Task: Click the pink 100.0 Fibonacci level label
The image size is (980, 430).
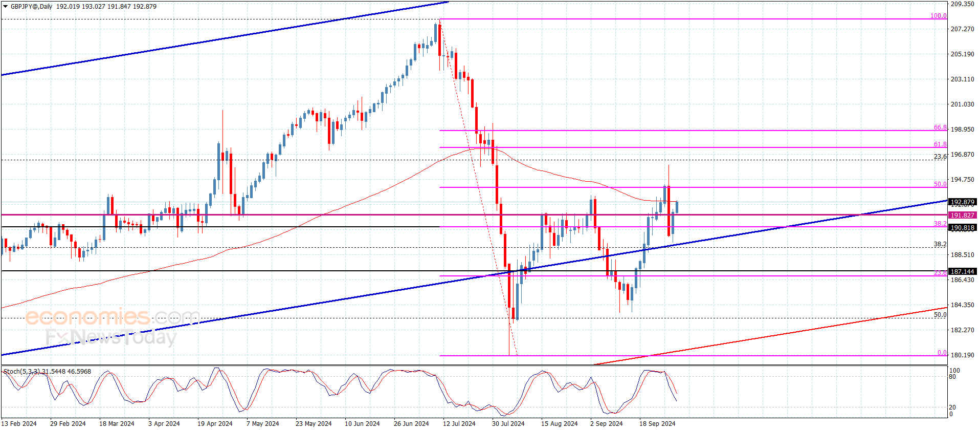Action: tap(938, 16)
